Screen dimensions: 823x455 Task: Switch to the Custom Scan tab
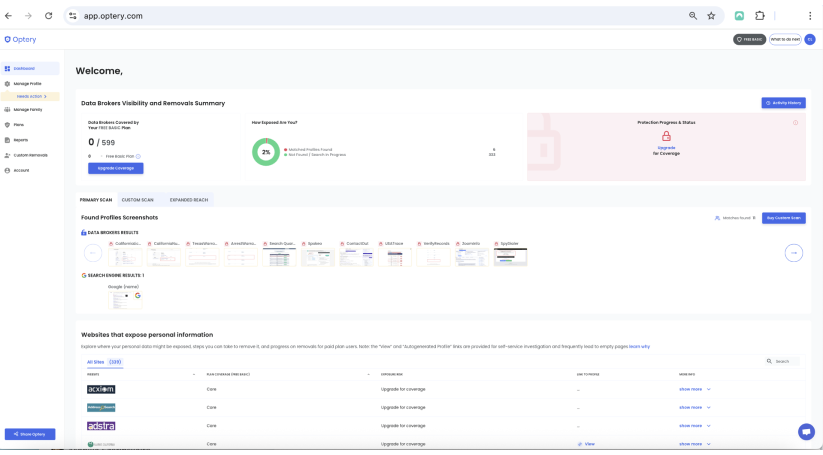tap(138, 200)
